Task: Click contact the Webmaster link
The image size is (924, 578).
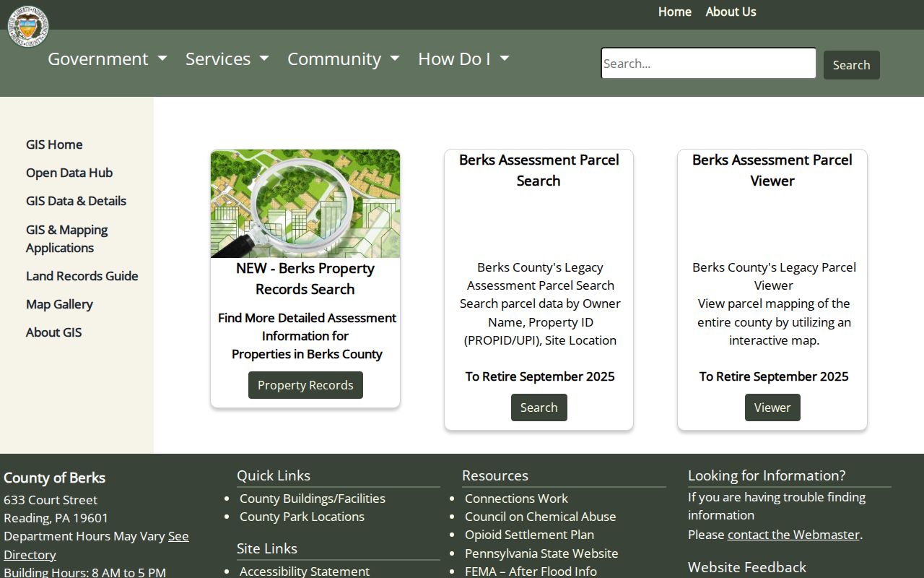Action: (x=793, y=535)
